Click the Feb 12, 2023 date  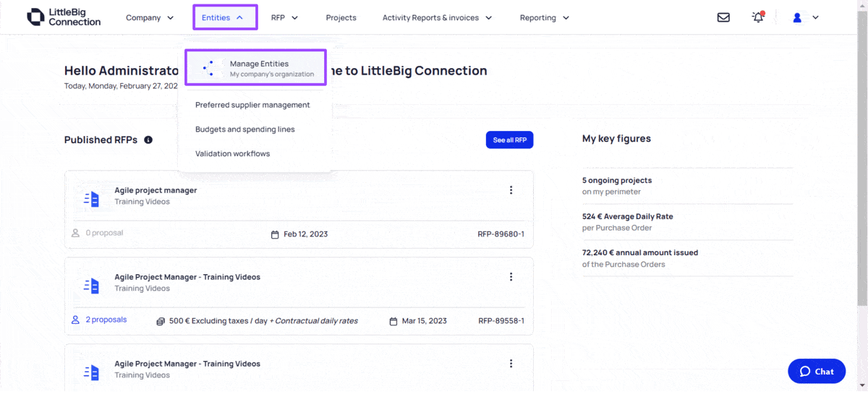305,234
